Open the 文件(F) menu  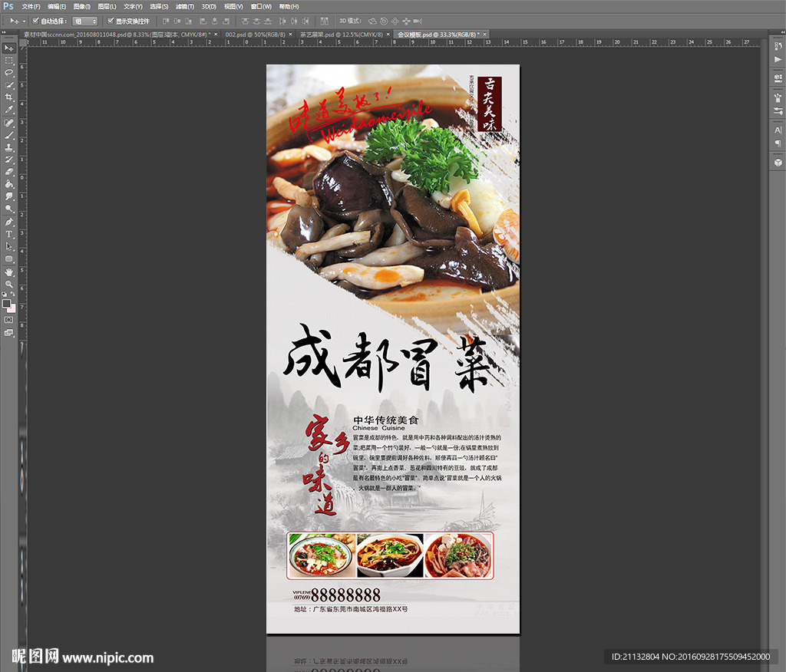coord(31,6)
